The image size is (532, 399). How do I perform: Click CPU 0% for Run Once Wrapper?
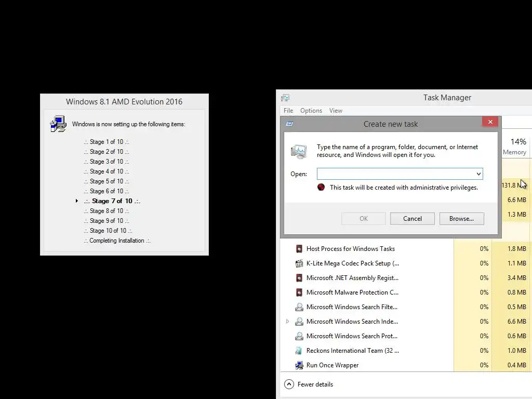[484, 365]
